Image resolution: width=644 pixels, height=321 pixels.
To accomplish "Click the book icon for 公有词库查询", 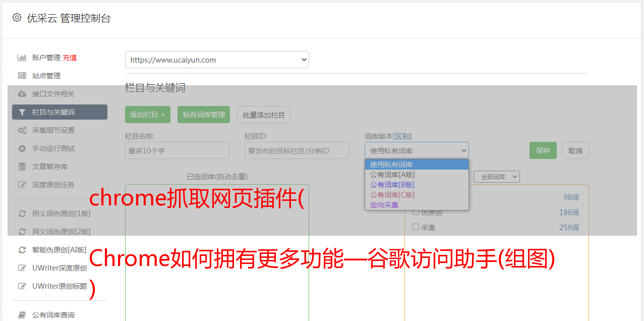I will 22,315.
